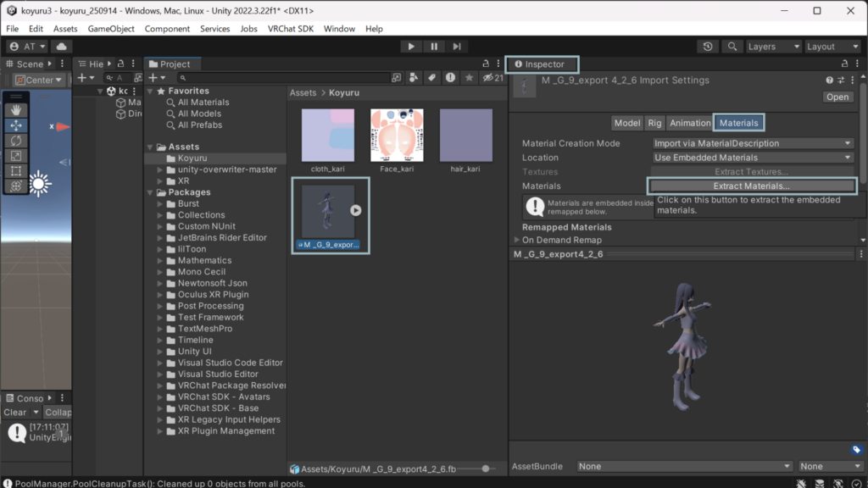The image size is (868, 488).
Task: Select the Hand tool in Scene toolbar
Action: coord(17,110)
